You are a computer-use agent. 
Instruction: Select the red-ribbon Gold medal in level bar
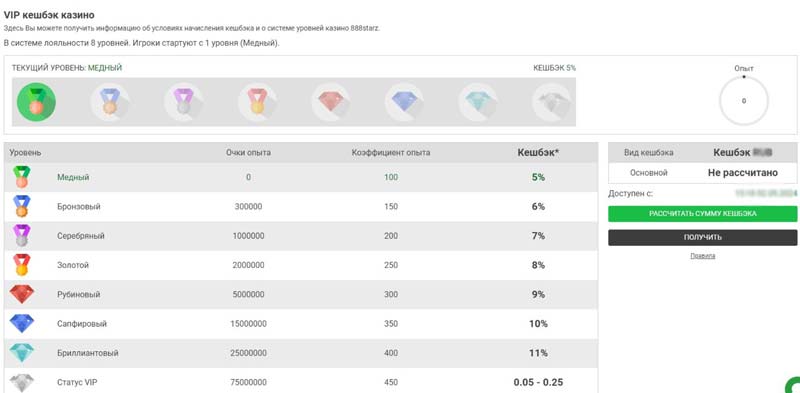coord(257,102)
